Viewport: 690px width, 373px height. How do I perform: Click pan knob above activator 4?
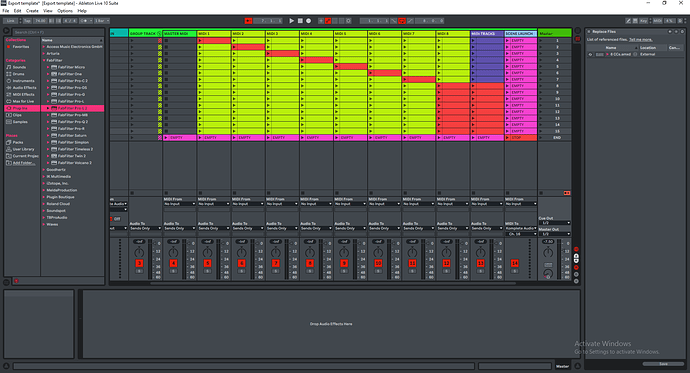point(173,252)
